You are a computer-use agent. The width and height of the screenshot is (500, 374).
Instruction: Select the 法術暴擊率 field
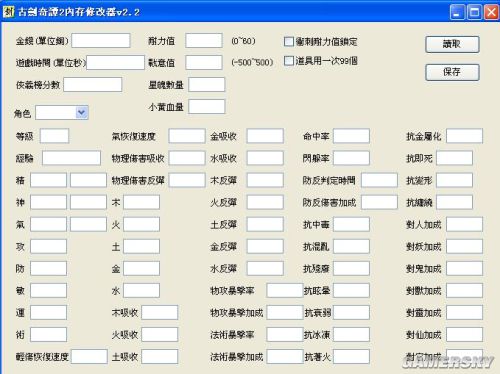click(x=285, y=335)
